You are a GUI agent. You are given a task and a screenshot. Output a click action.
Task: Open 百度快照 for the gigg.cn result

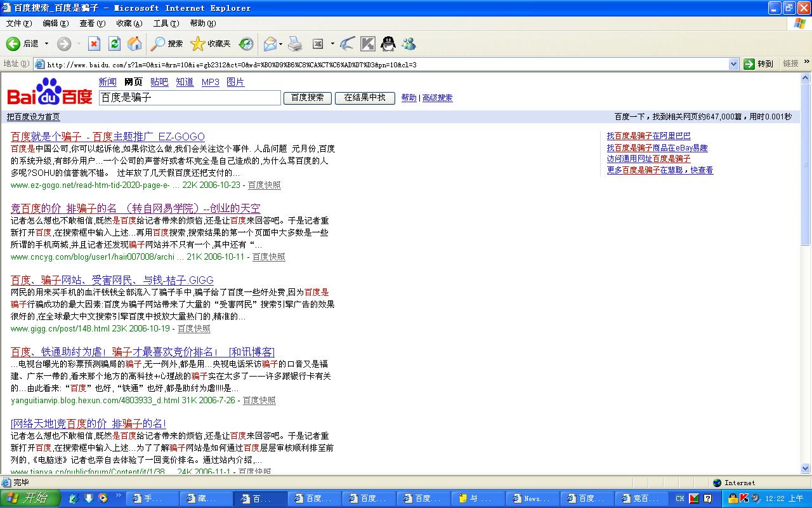[x=194, y=329]
